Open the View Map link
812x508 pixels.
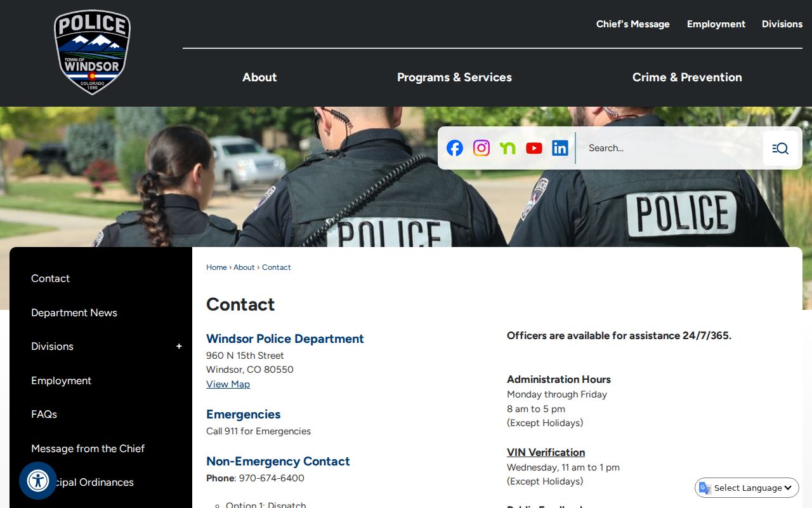click(x=228, y=384)
